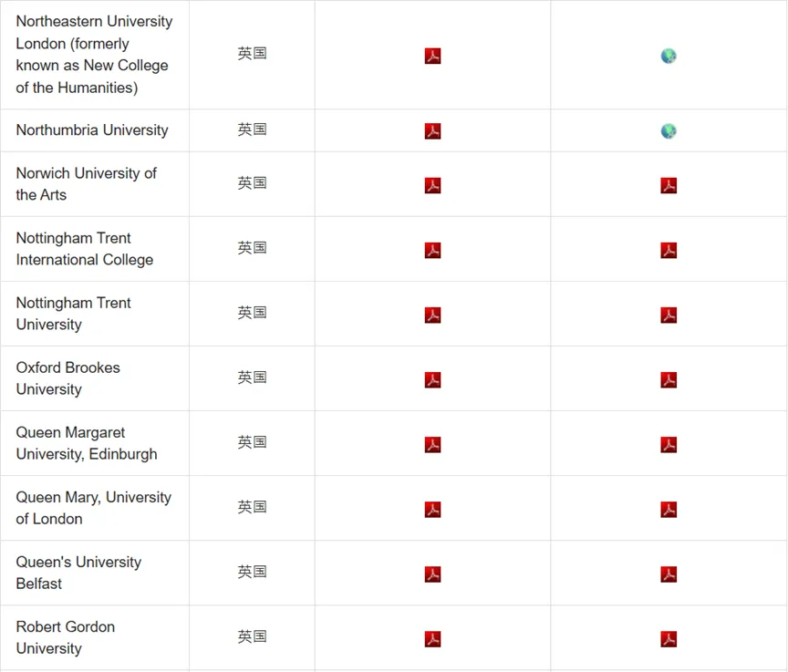Open globe web link for Northeastern University London
Screen dimensions: 788x672
669,56
